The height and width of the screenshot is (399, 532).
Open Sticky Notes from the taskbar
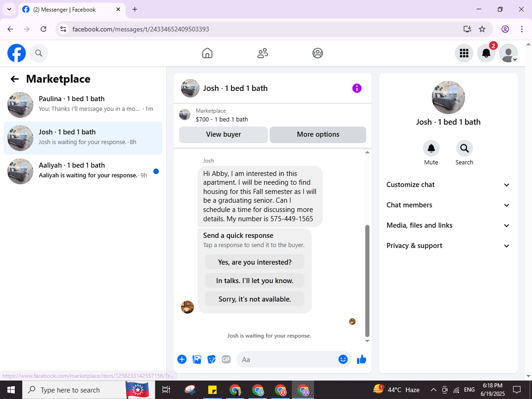(212, 390)
